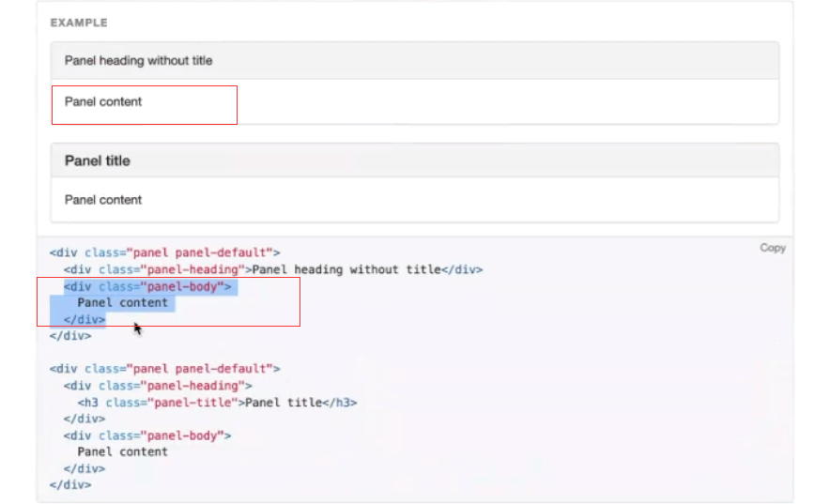Click the highlighted </div> closing tag
Viewport: 815px width, 504px height.
pyautogui.click(x=85, y=319)
